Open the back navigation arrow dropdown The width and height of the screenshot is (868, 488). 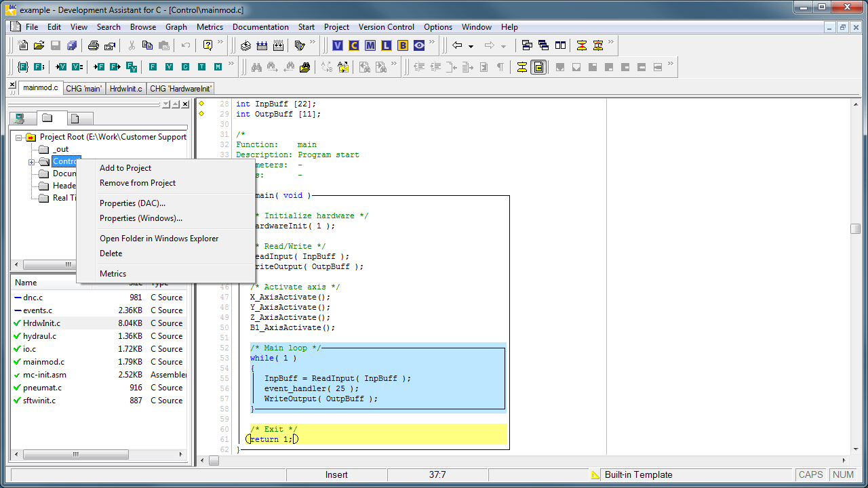click(x=471, y=46)
